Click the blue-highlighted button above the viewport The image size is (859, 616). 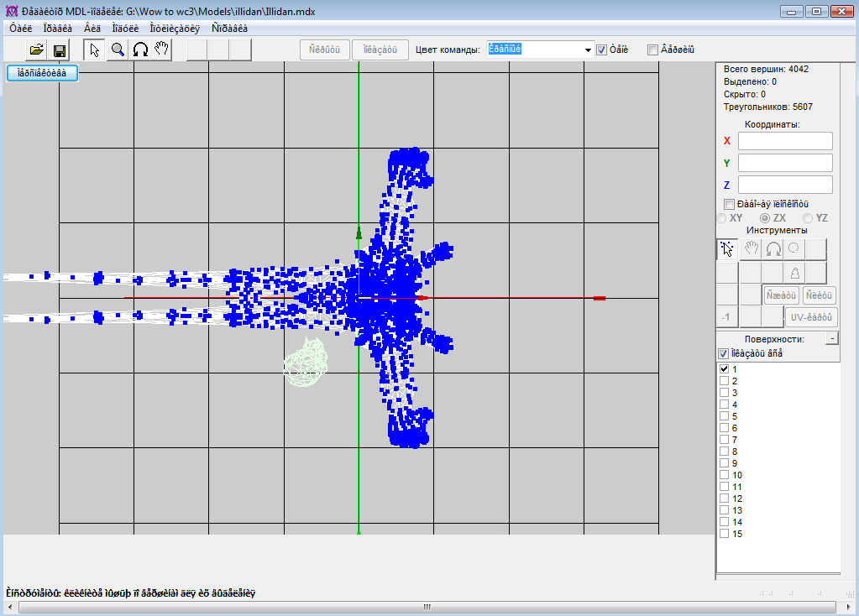pos(42,74)
